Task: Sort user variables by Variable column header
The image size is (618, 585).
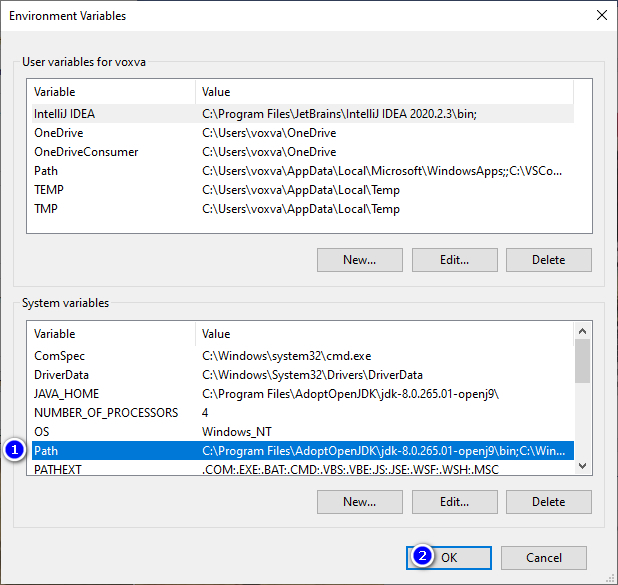Action: point(112,92)
